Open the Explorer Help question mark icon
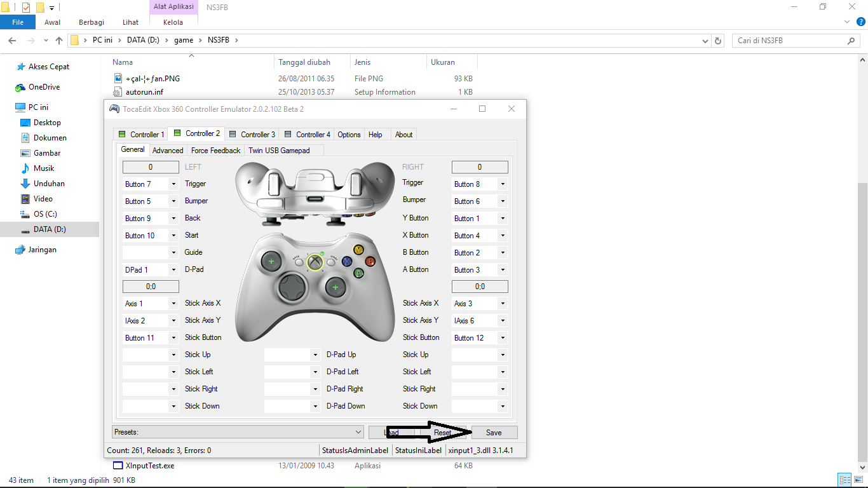868x488 pixels. point(860,22)
